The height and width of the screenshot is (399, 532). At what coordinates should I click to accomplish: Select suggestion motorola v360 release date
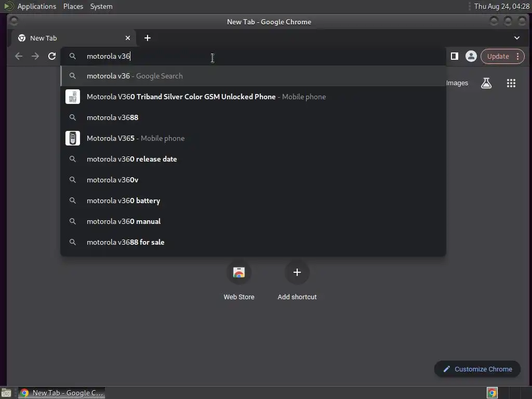tap(253, 159)
